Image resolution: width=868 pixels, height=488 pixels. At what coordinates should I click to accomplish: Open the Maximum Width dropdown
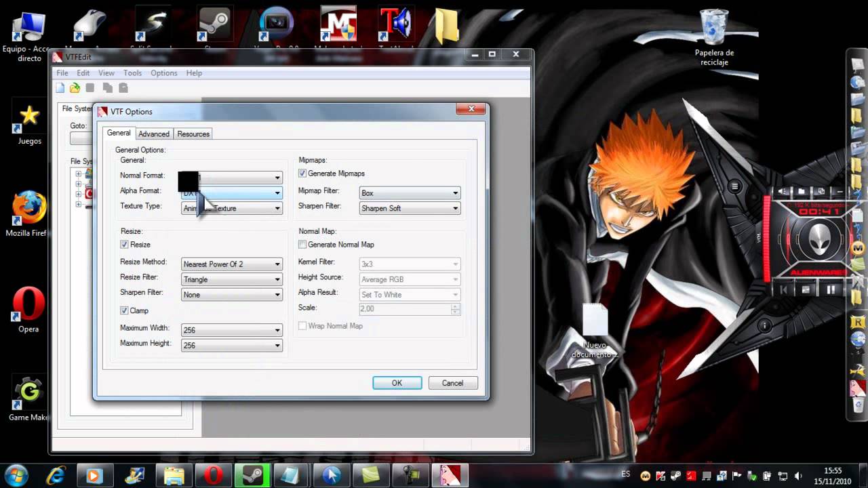point(231,330)
